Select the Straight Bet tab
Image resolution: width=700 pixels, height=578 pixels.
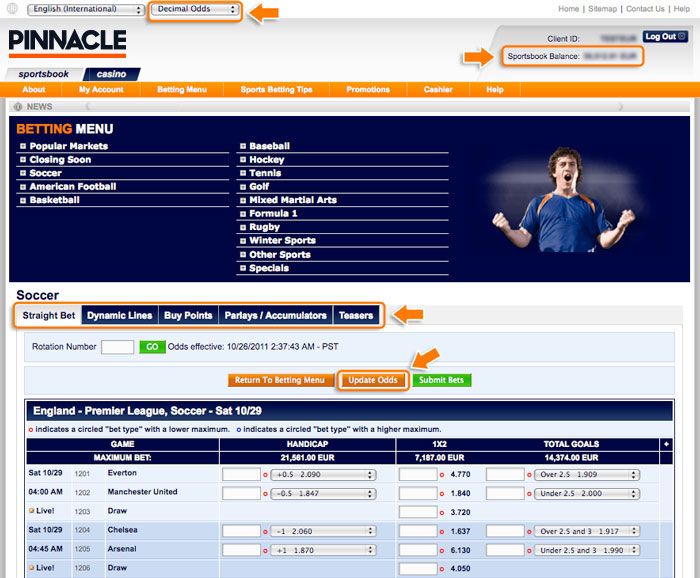[x=49, y=315]
